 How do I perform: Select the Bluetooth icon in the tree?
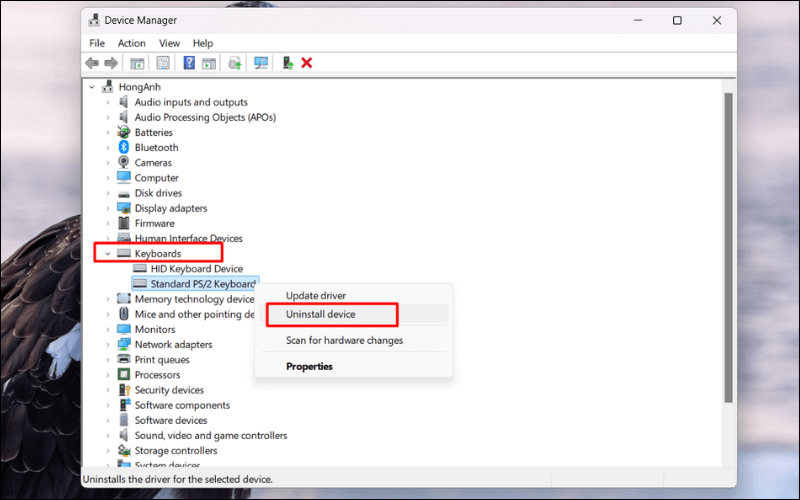pos(123,147)
